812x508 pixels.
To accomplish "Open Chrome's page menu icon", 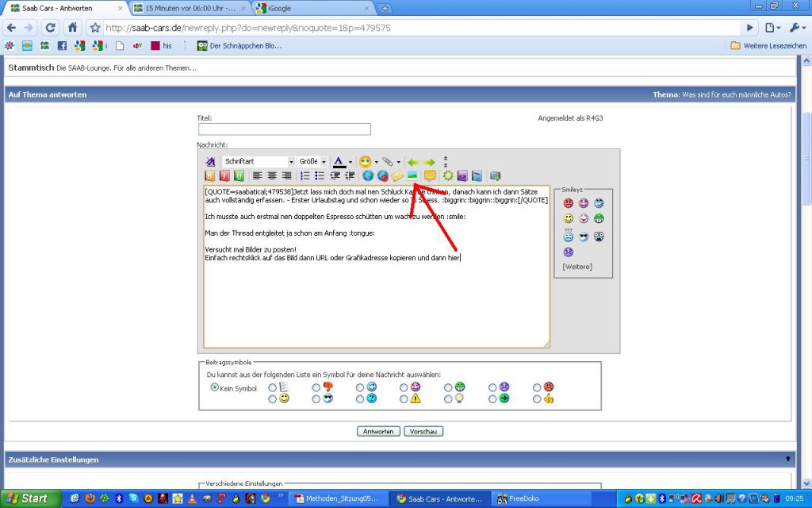I will 772,28.
